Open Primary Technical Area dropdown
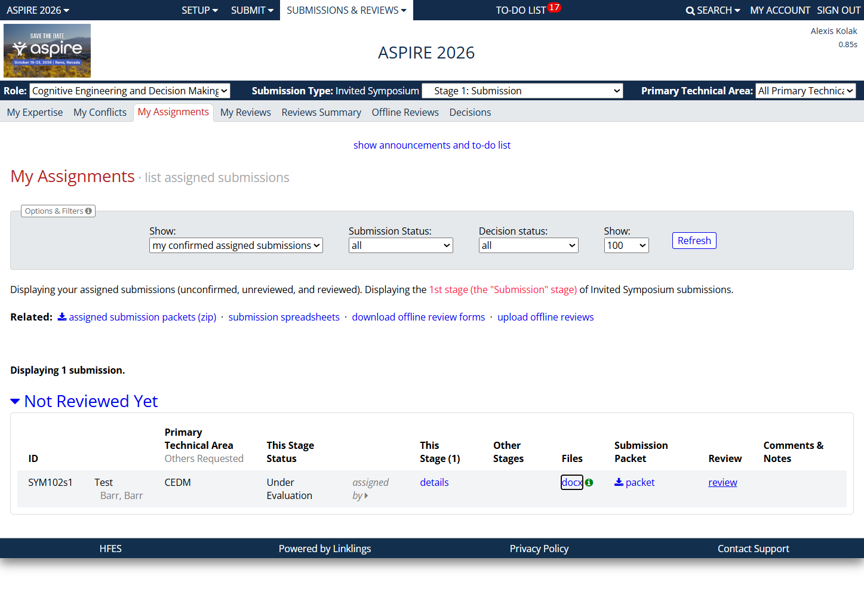The width and height of the screenshot is (864, 616). coord(805,91)
